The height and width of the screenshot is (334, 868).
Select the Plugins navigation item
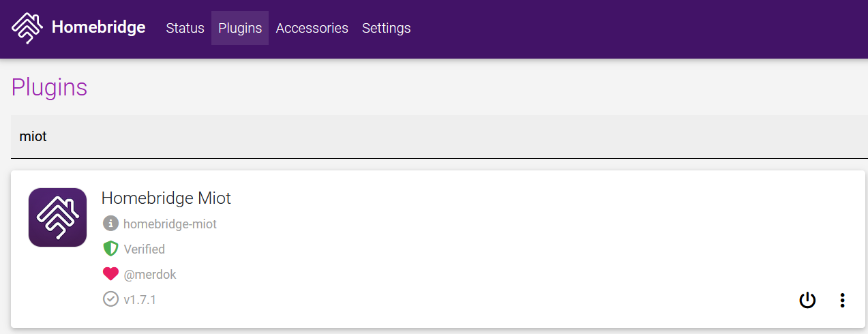tap(240, 28)
